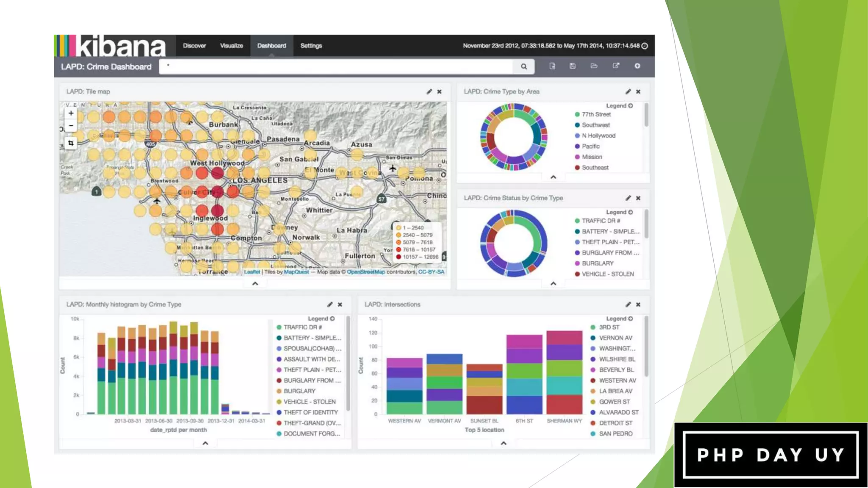Click the new dashboard icon
868x488 pixels.
click(x=552, y=66)
